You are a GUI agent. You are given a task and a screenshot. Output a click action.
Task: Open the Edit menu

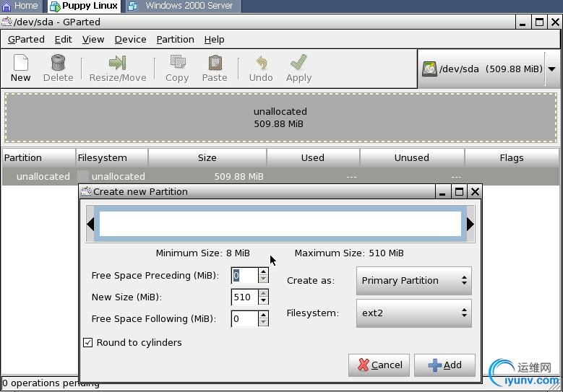pos(63,40)
